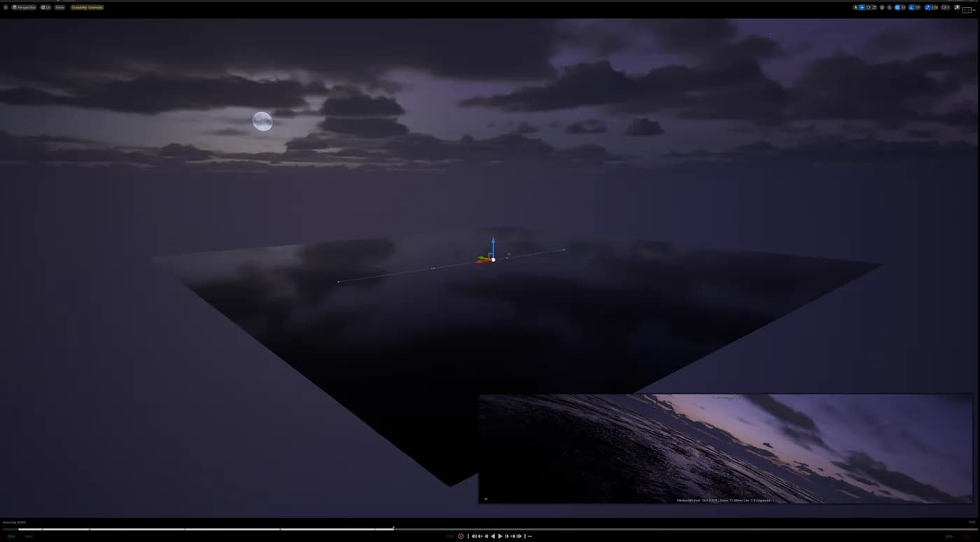
Task: Activate the Rotate tool icon
Action: [x=869, y=7]
